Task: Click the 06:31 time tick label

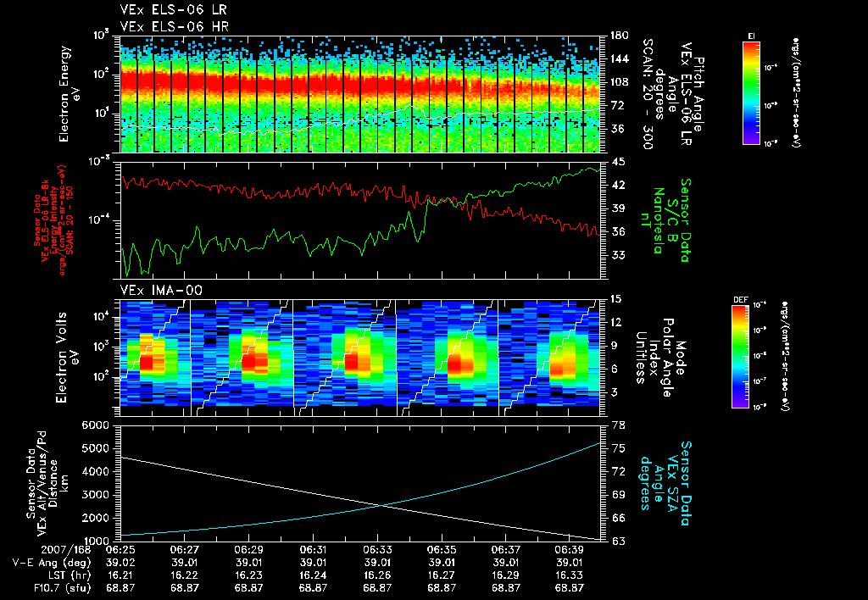Action: pos(314,551)
